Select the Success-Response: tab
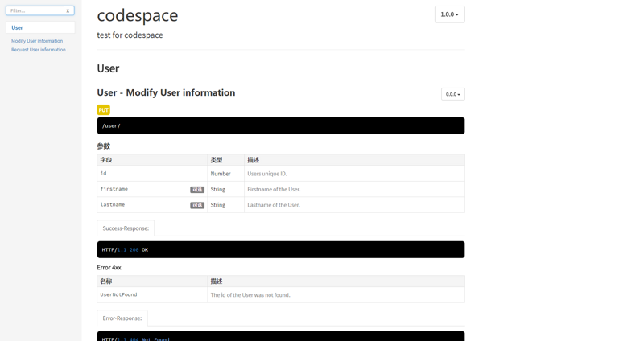The height and width of the screenshot is (341, 644). [126, 228]
